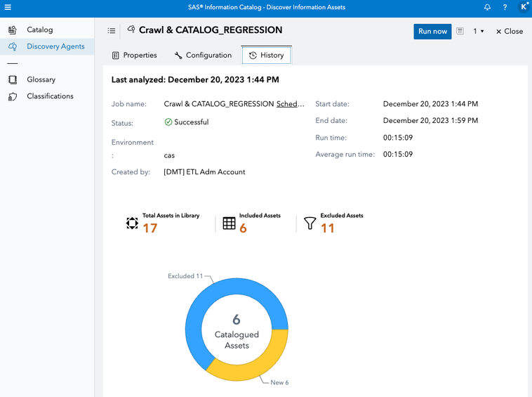Viewport: 532px width, 397px height.
Task: Go to Discovery Agents in sidebar
Action: (55, 46)
